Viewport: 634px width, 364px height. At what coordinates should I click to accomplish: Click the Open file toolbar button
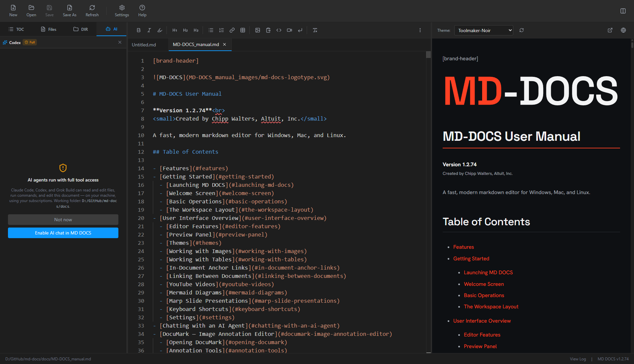(x=31, y=11)
